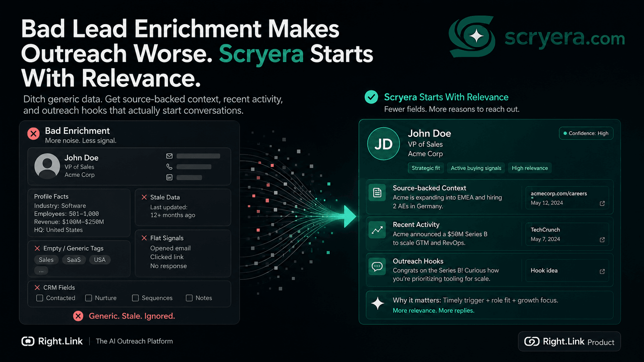Click the Right.Link logo icon at bottom left

pyautogui.click(x=28, y=341)
